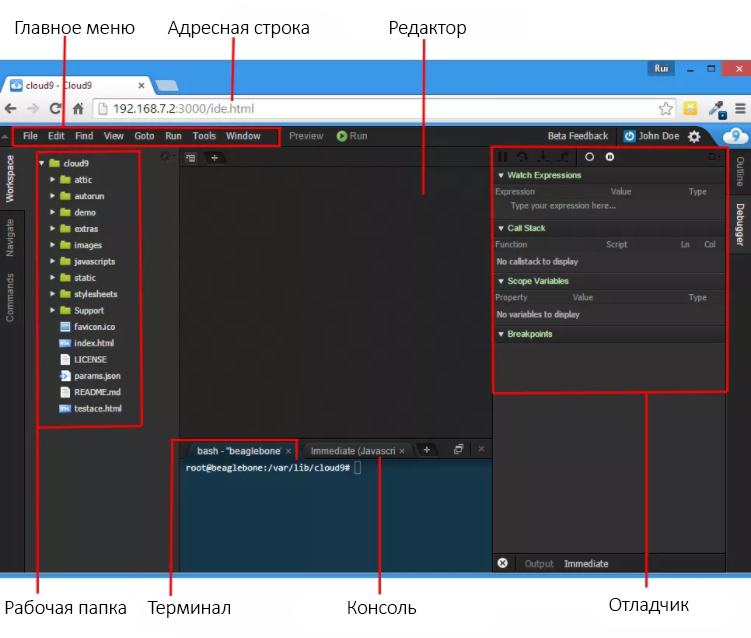
Task: Toggle the breakpoints enable circle icon
Action: (x=589, y=157)
